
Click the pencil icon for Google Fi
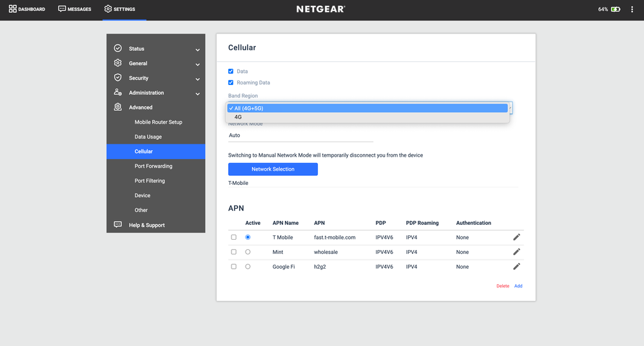(516, 266)
